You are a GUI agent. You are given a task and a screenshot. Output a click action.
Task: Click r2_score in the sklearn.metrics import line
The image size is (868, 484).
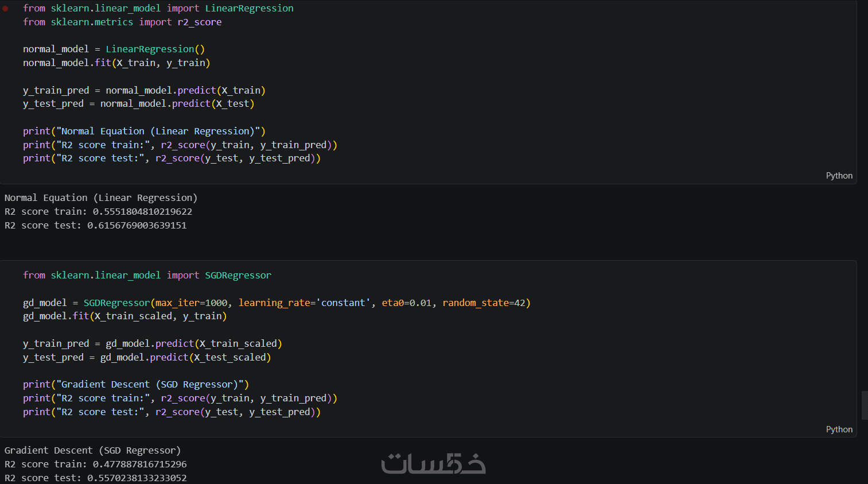coord(199,22)
